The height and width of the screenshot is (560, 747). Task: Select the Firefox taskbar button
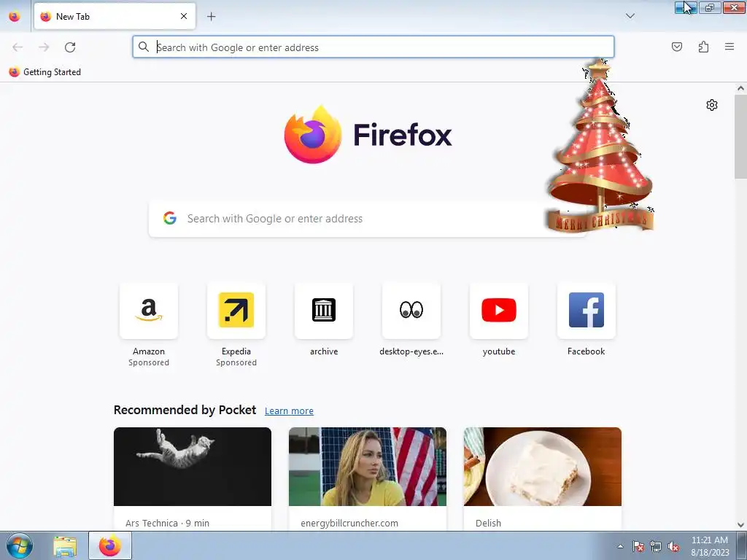pos(110,545)
